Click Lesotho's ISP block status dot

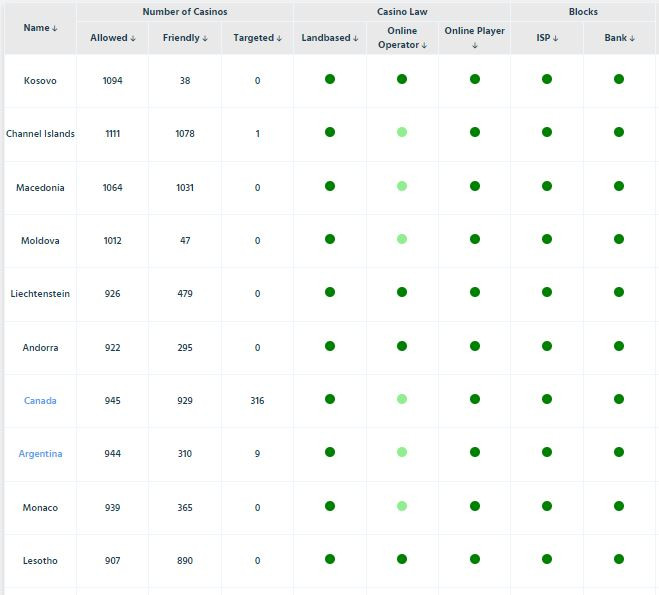547,559
